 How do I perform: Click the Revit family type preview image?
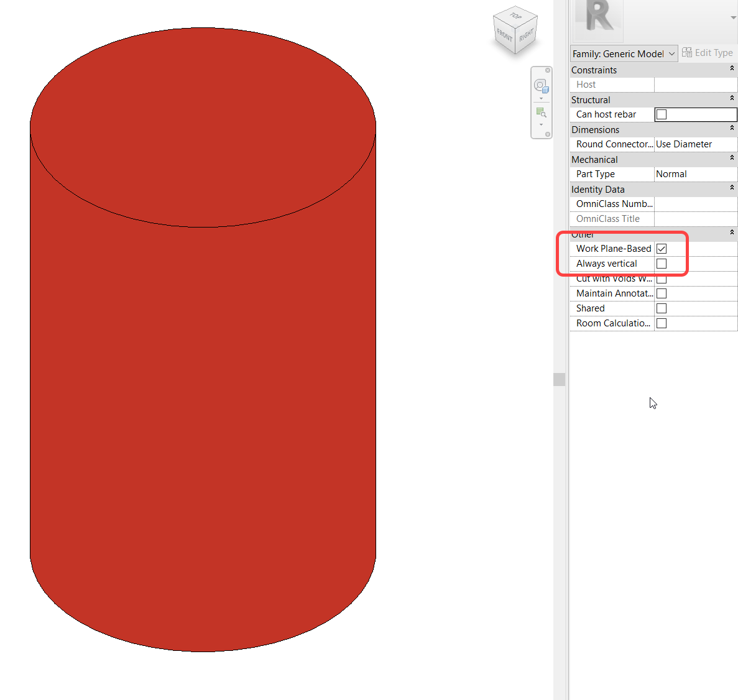596,21
